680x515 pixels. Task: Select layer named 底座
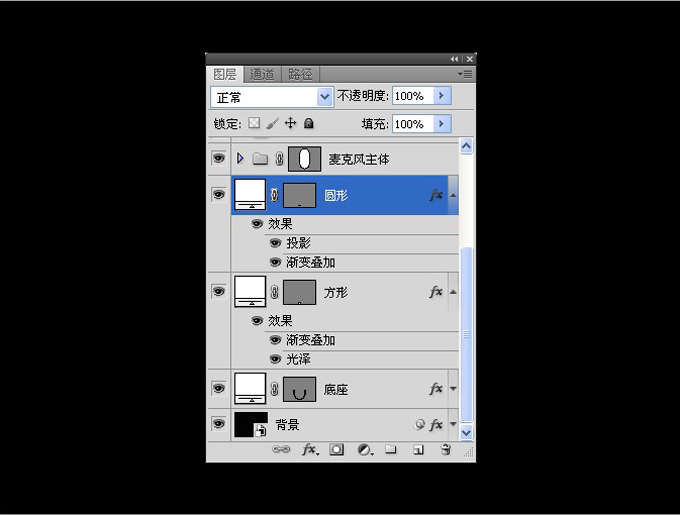(336, 390)
